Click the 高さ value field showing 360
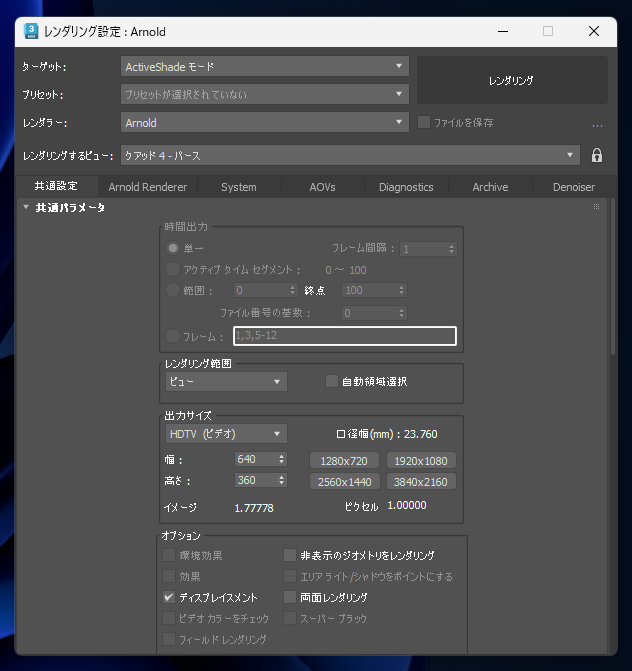Screen dimensions: 632x671 pos(255,480)
